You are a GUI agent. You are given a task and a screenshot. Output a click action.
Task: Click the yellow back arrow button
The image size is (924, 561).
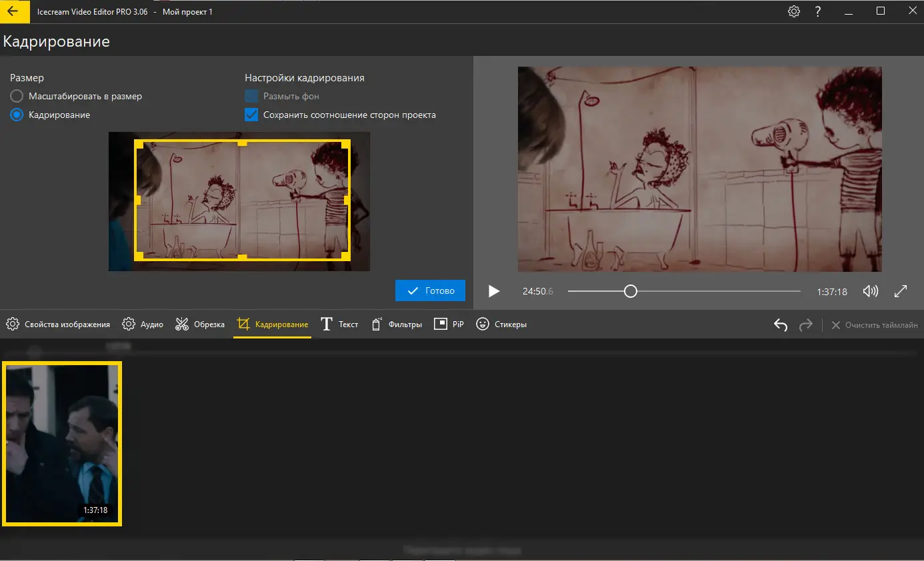click(x=13, y=11)
